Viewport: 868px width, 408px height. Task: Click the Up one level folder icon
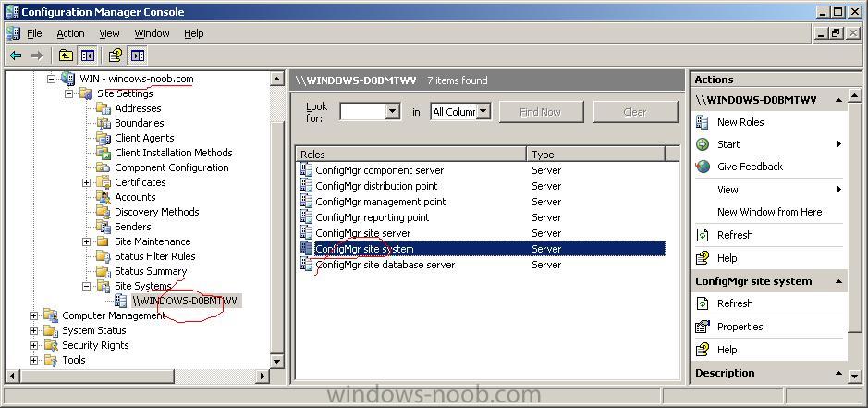[x=66, y=55]
